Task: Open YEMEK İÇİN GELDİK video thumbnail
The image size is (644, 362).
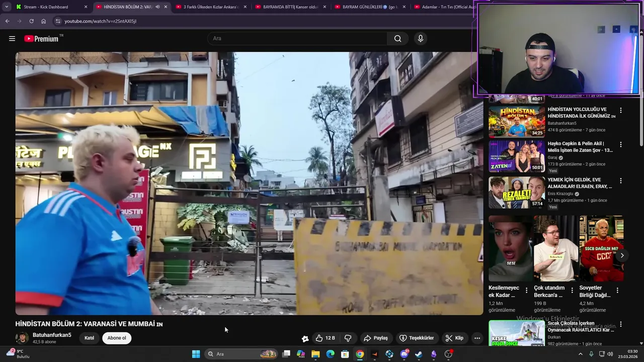Action: pos(517,192)
